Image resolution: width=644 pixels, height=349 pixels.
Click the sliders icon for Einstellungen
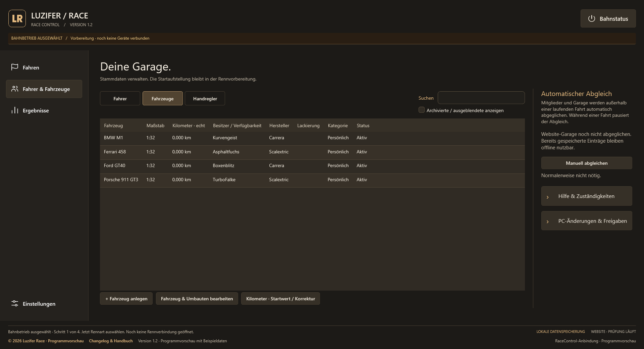pos(15,303)
